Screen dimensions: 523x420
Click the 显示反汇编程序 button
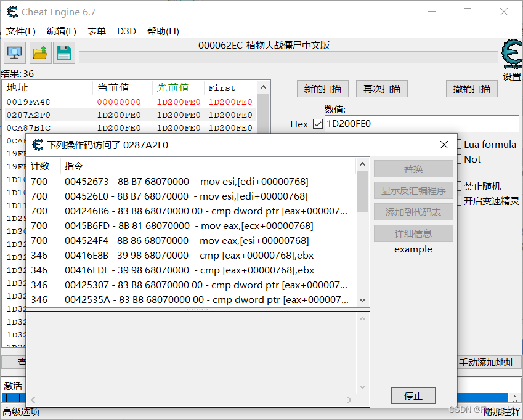413,191
